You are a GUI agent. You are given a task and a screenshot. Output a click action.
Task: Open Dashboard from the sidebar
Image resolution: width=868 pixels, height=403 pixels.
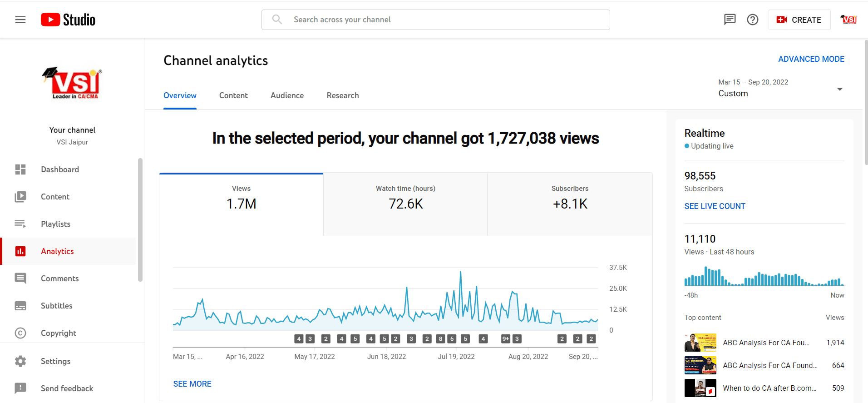coord(68,169)
